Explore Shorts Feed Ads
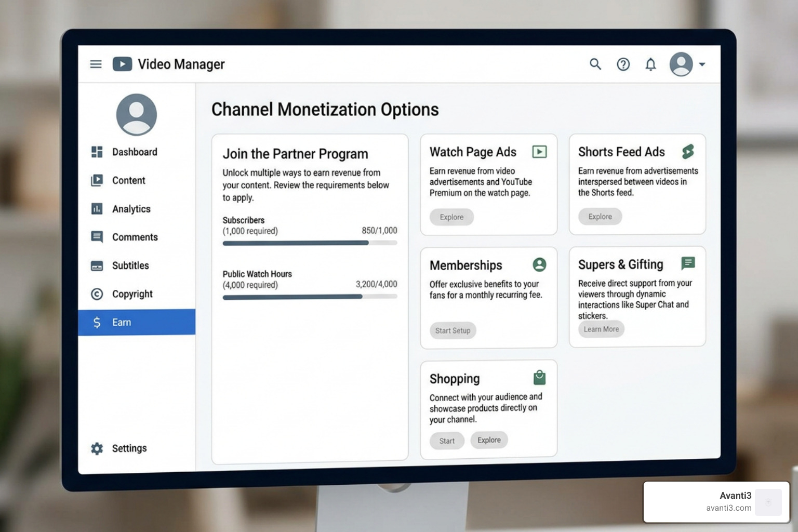This screenshot has height=532, width=798. pos(600,217)
